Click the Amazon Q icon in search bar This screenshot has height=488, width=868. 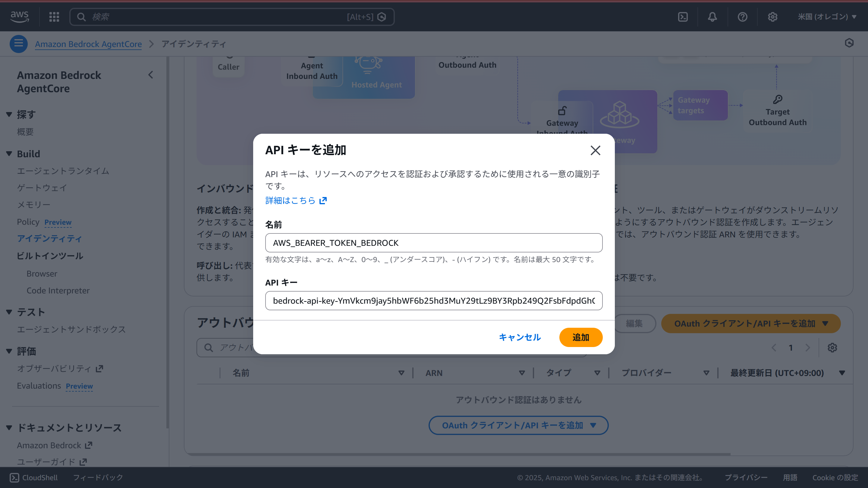pos(382,17)
